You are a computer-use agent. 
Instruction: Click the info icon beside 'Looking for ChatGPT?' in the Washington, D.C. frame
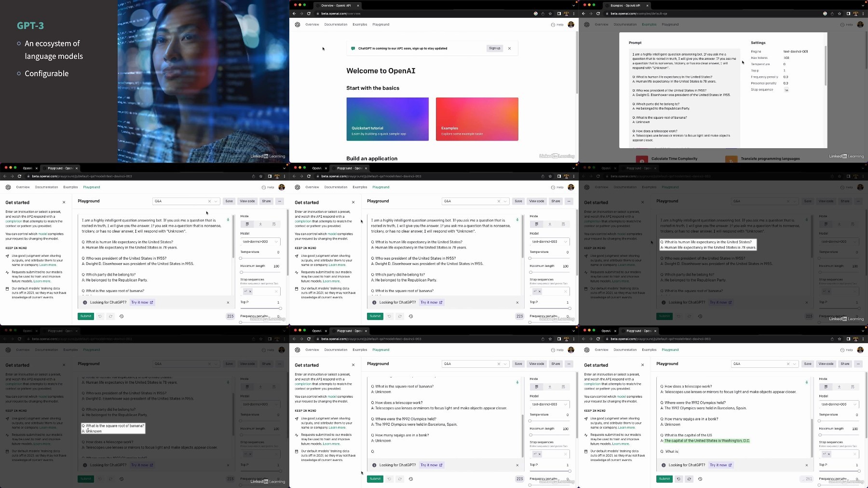tap(664, 465)
